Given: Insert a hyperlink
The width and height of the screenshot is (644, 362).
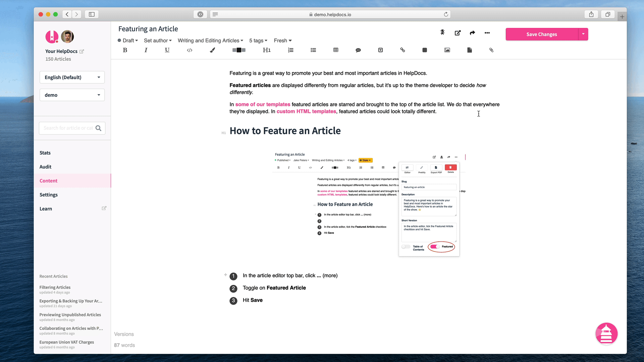Looking at the screenshot, I should coord(402,50).
